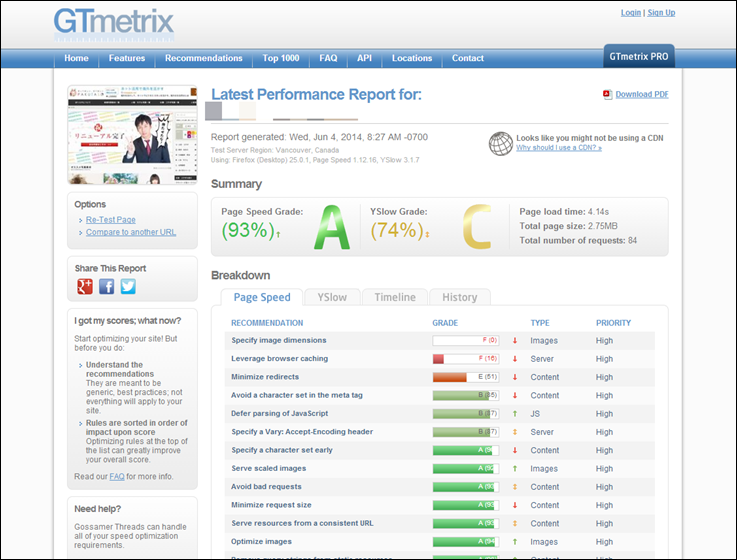
Task: Click the large C YSlow grade
Action: (x=477, y=227)
